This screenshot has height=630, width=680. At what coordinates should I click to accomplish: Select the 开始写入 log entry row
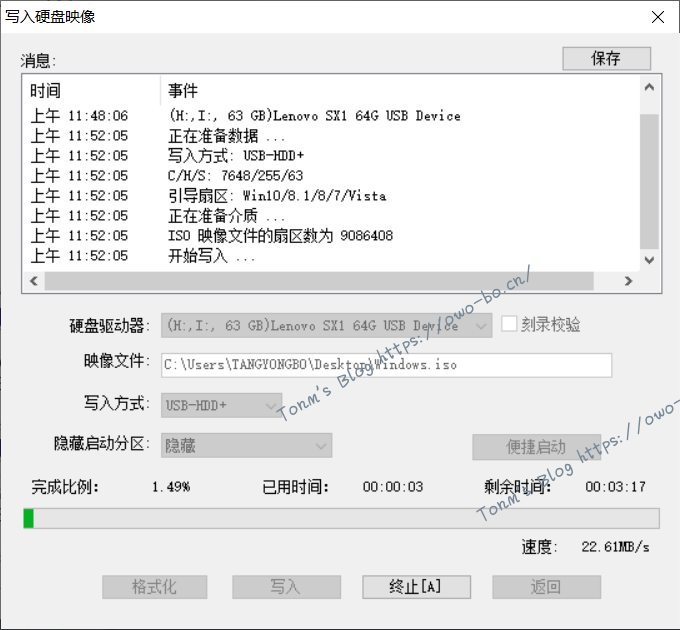(212, 256)
